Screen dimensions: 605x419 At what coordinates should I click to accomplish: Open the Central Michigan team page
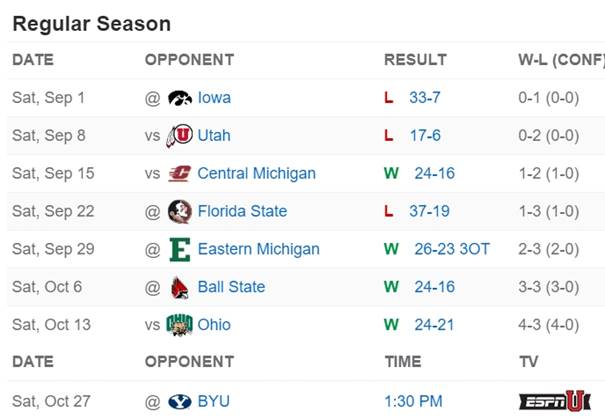click(256, 173)
